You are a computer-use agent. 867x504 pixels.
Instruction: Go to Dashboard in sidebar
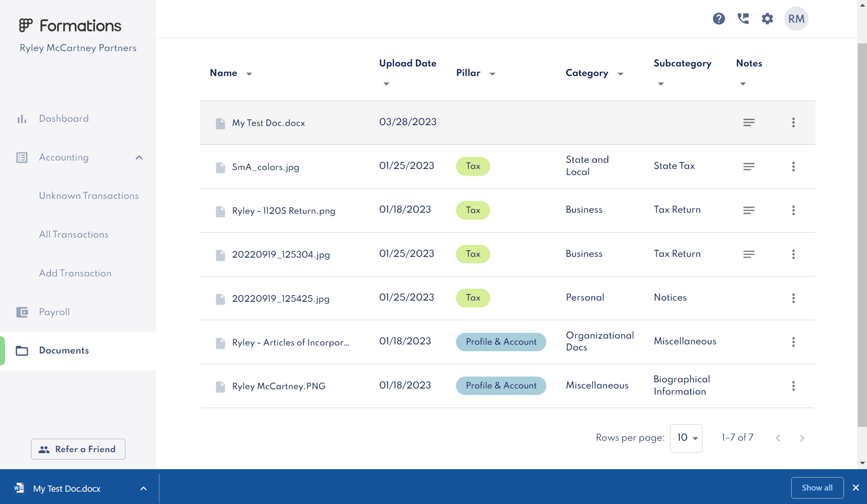click(63, 119)
